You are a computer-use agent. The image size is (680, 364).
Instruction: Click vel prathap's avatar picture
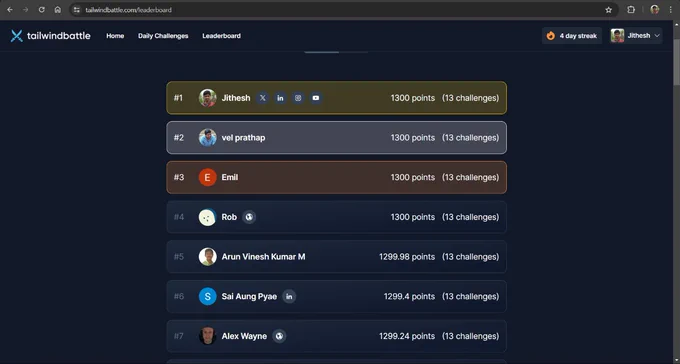[x=208, y=138]
